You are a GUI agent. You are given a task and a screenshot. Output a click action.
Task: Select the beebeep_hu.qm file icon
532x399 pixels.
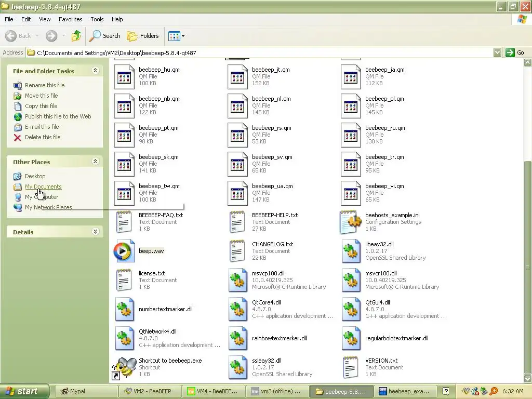click(124, 77)
